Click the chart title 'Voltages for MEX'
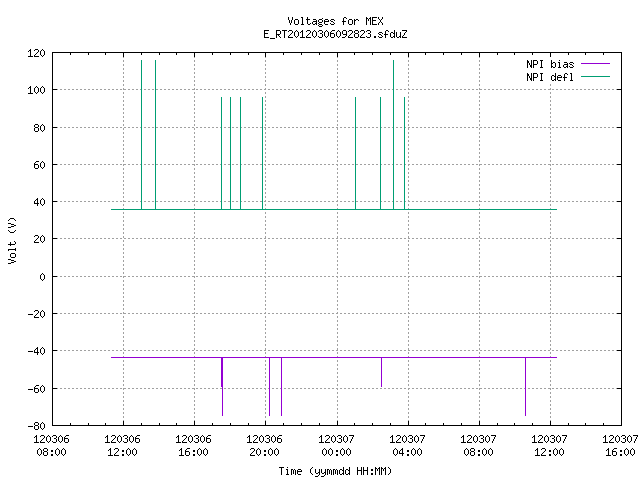The width and height of the screenshot is (640, 480). pos(335,21)
